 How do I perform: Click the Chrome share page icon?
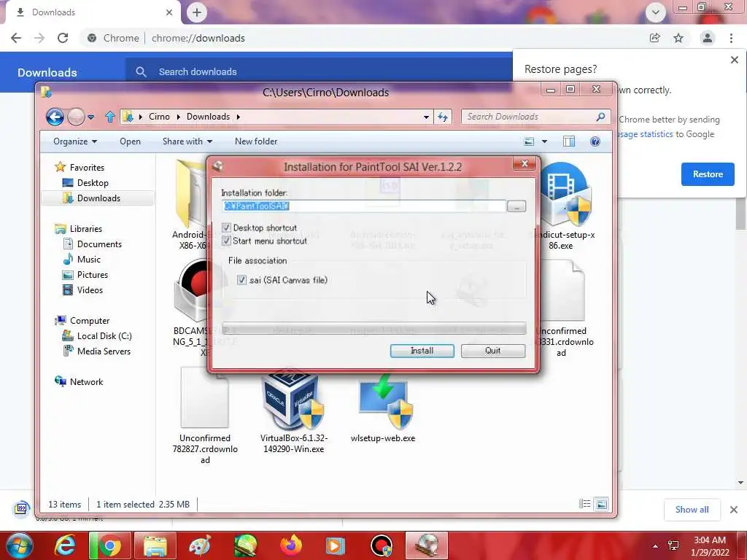654,38
